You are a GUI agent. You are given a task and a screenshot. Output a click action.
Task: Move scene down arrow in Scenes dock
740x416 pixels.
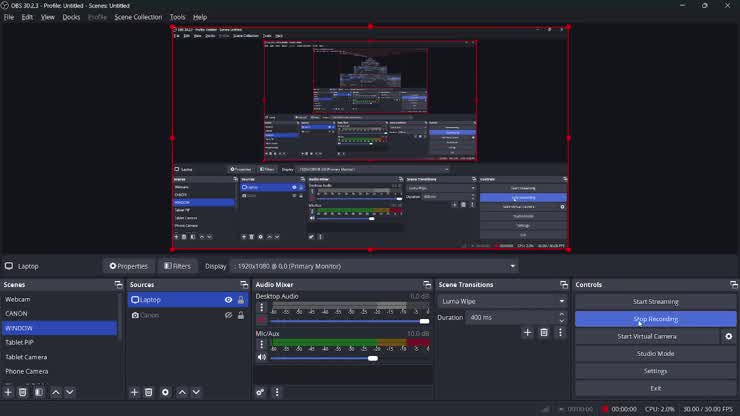point(70,392)
